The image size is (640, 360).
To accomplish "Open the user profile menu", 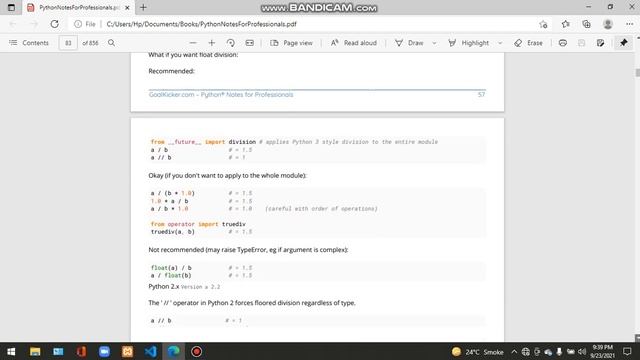I will click(x=608, y=24).
